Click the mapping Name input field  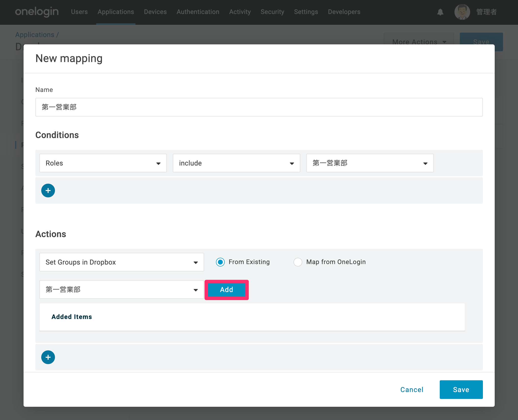pyautogui.click(x=259, y=107)
